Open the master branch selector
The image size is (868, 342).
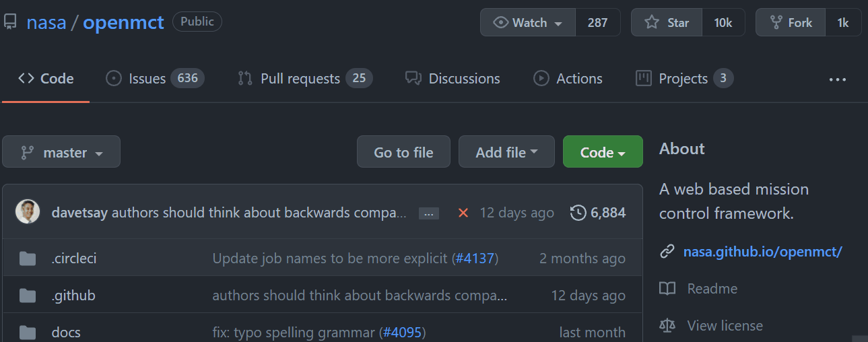(x=61, y=151)
